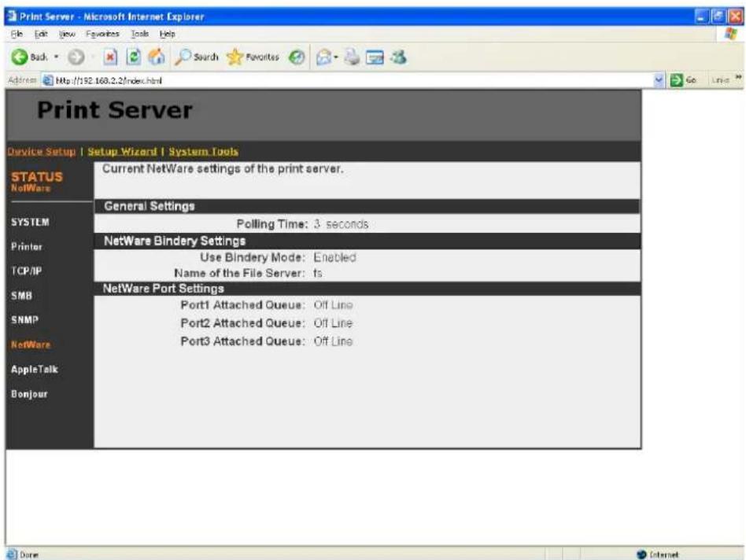Open the Back button history dropdown
Image resolution: width=746 pixels, height=560 pixels.
(56, 57)
